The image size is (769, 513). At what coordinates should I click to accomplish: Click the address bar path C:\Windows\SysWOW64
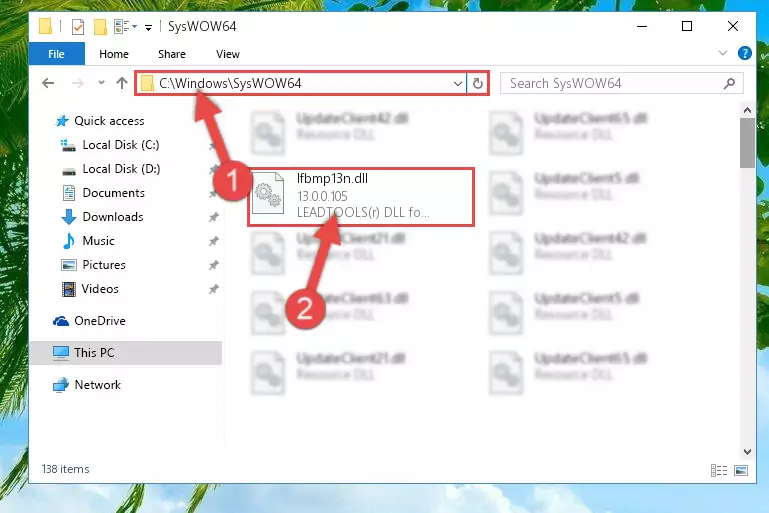point(230,83)
